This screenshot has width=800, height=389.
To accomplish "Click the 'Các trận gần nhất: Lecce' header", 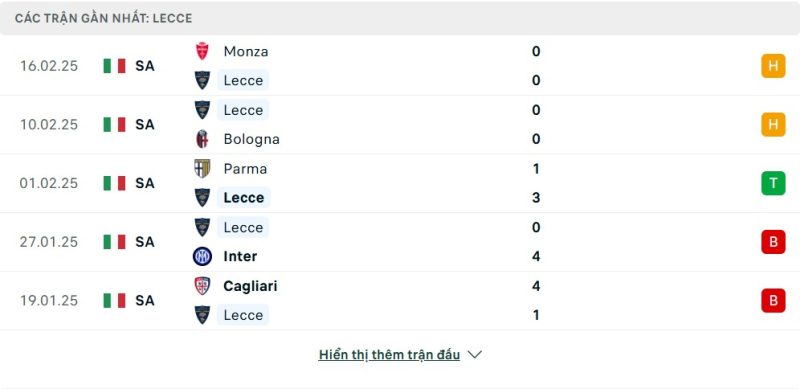I will (104, 18).
